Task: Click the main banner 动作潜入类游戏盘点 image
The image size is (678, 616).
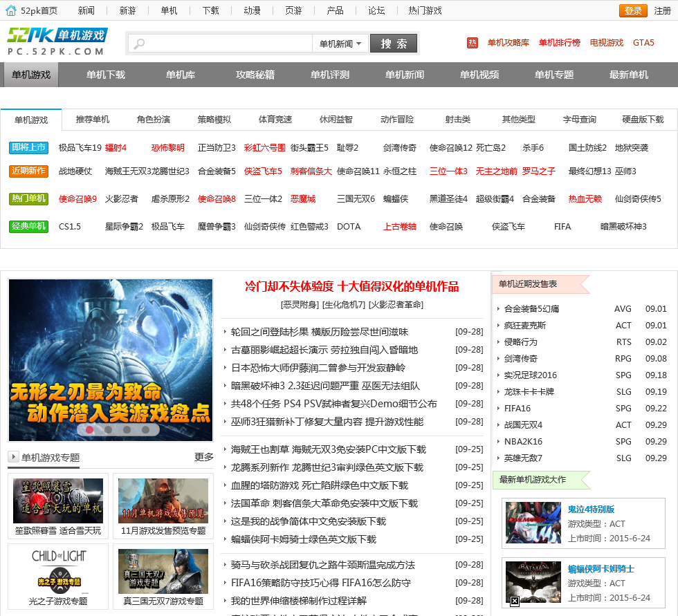Action: pyautogui.click(x=111, y=360)
